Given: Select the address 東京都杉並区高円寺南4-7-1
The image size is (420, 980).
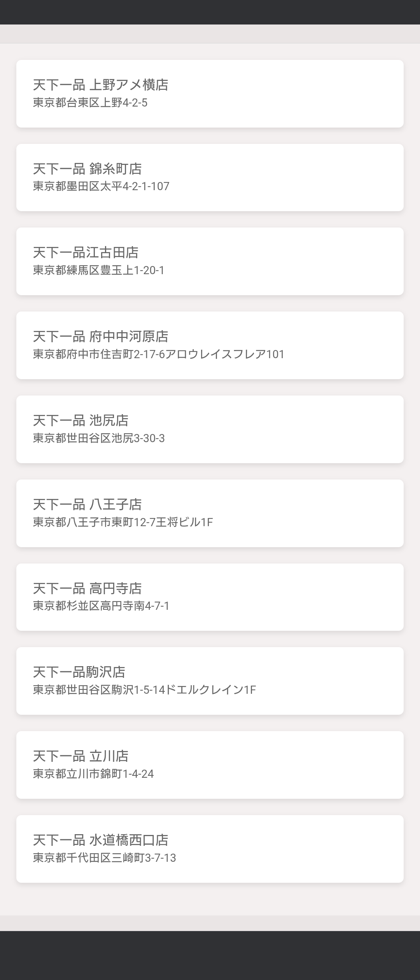Looking at the screenshot, I should point(101,606).
